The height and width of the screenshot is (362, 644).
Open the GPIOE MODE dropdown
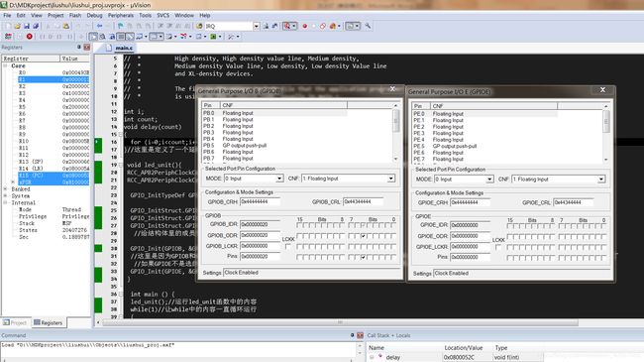pos(489,180)
